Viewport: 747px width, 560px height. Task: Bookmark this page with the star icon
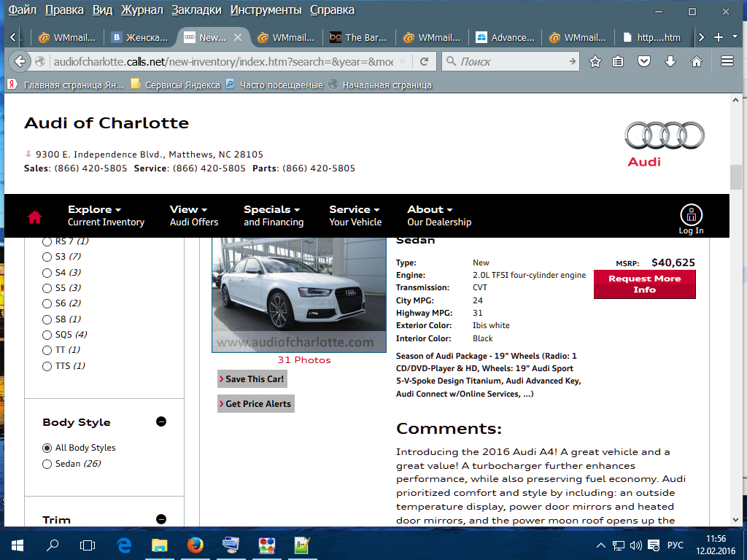pyautogui.click(x=595, y=61)
